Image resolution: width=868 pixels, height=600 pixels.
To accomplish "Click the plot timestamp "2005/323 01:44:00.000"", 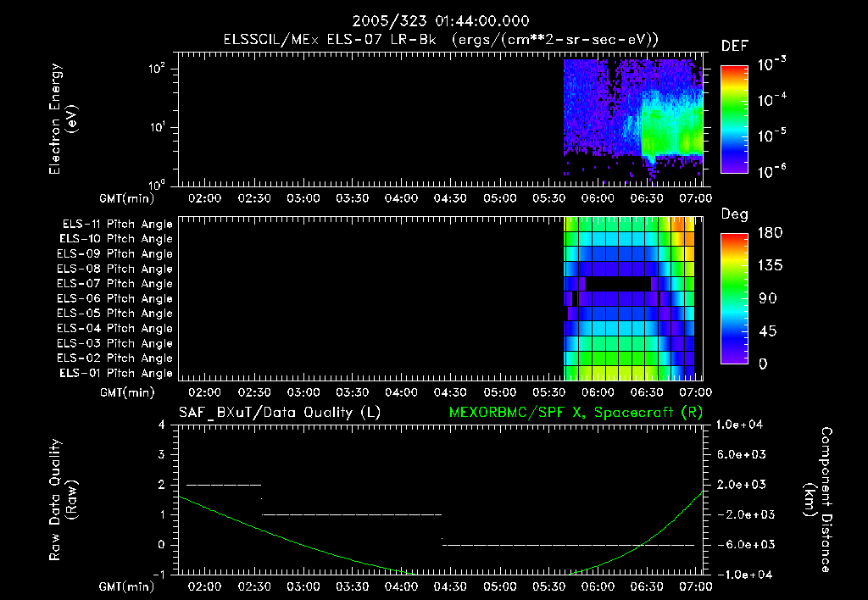I will coord(441,21).
